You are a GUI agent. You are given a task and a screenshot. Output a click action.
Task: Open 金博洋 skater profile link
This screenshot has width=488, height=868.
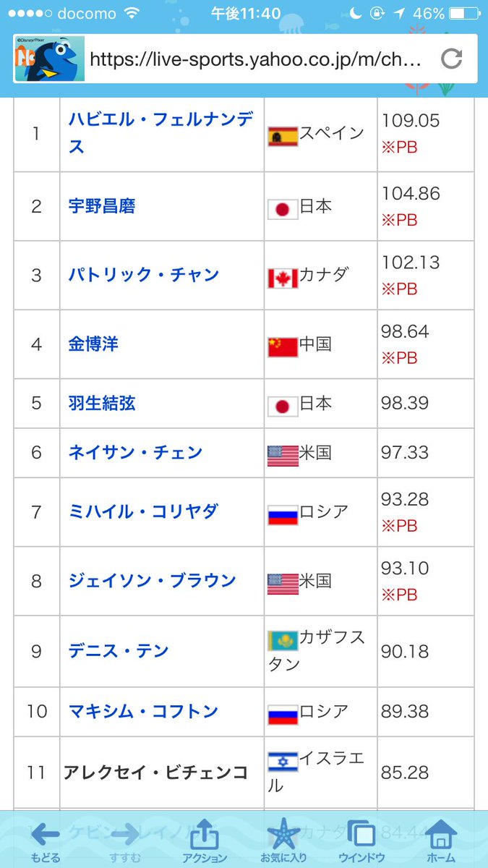[93, 344]
